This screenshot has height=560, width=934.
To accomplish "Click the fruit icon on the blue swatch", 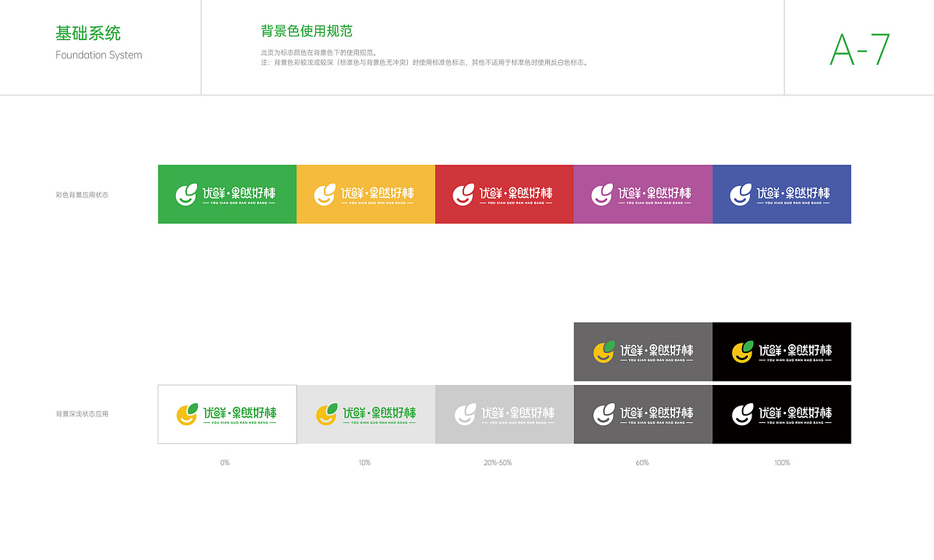I will click(741, 194).
